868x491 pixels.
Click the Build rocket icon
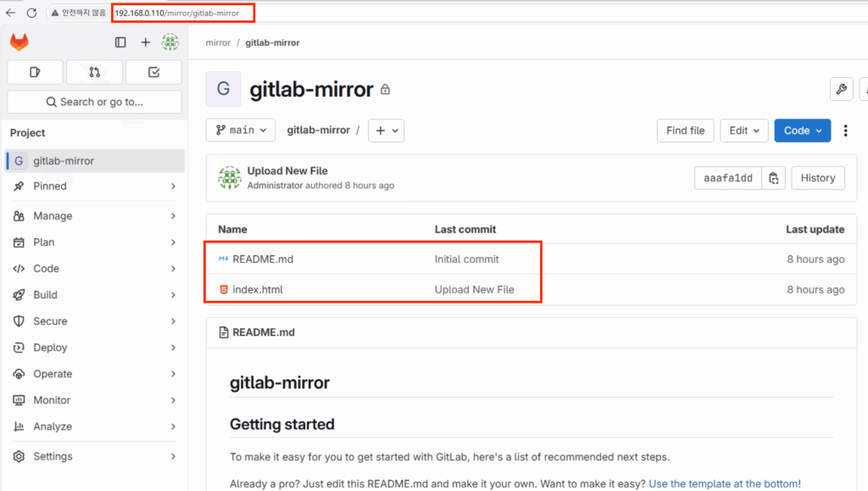[x=19, y=295]
